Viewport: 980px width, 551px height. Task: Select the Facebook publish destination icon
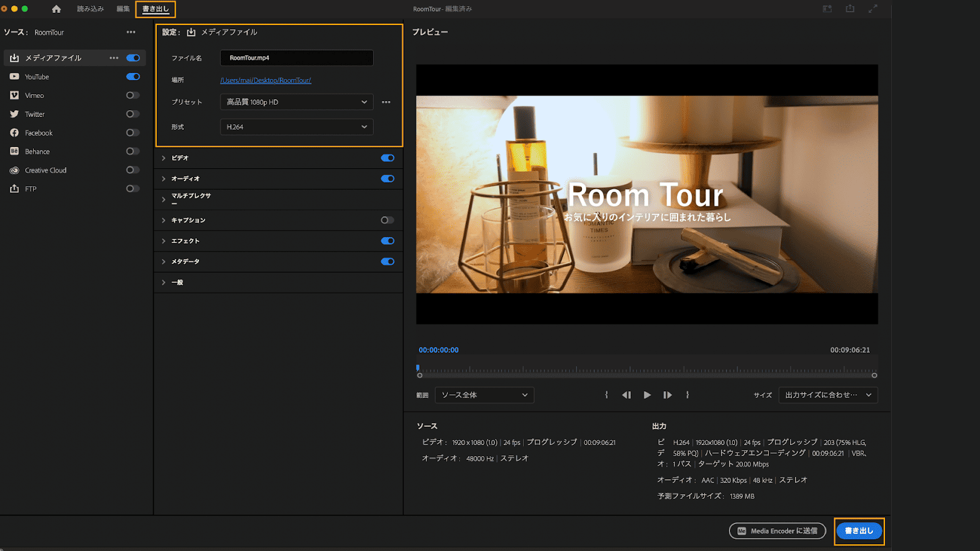point(13,132)
